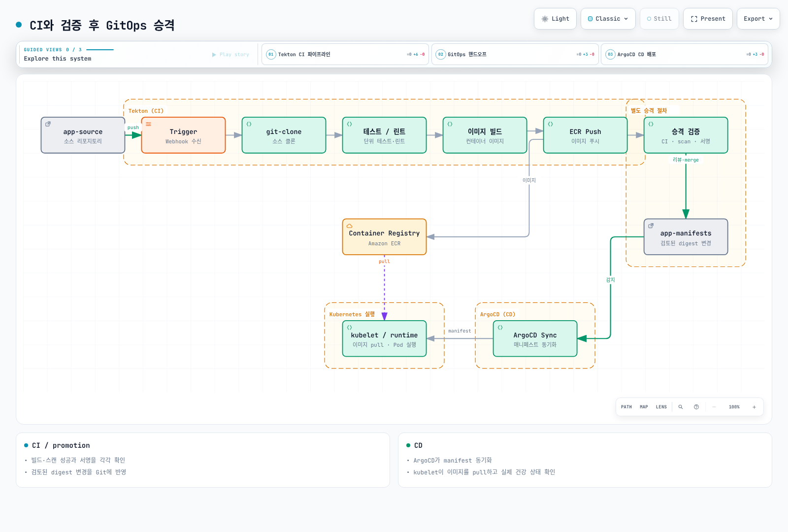Open the help icon in the canvas toolbar
788x532 pixels.
tap(696, 407)
